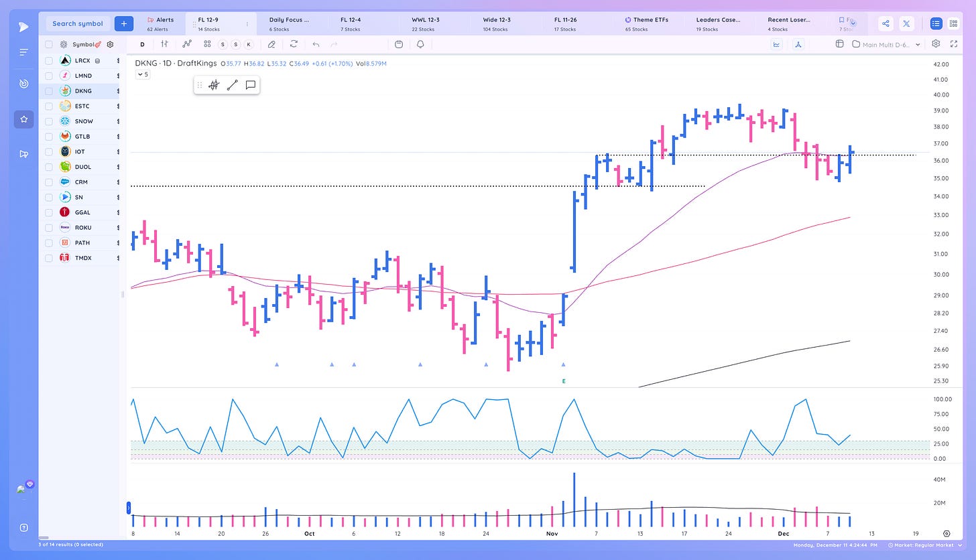Image resolution: width=976 pixels, height=560 pixels.
Task: Click the X (Twitter) share button
Action: click(x=906, y=23)
